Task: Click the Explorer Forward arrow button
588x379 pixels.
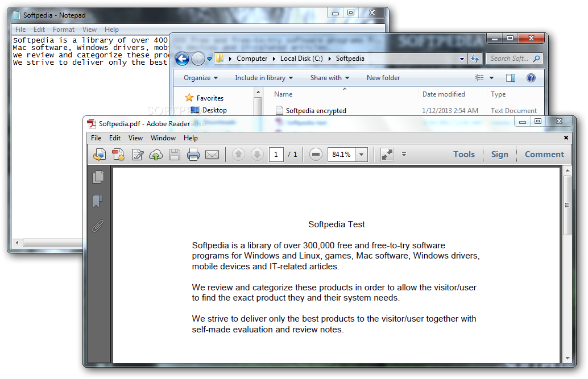Action: [x=198, y=59]
